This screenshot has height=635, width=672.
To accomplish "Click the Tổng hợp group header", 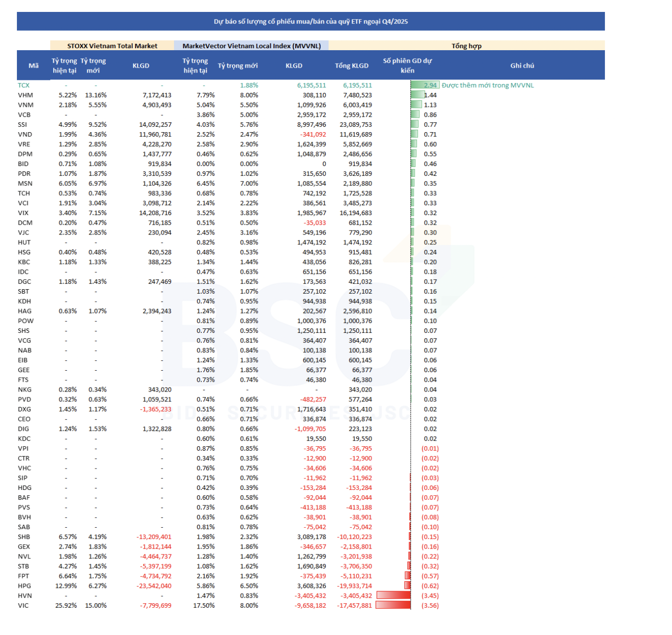I will click(466, 46).
